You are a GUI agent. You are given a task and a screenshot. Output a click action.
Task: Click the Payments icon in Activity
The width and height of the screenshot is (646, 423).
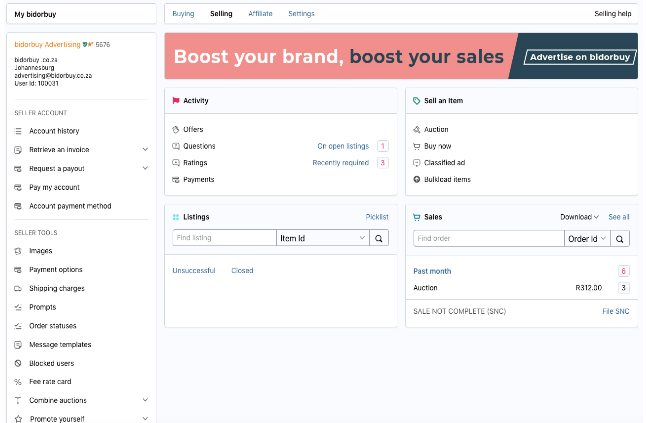click(176, 180)
